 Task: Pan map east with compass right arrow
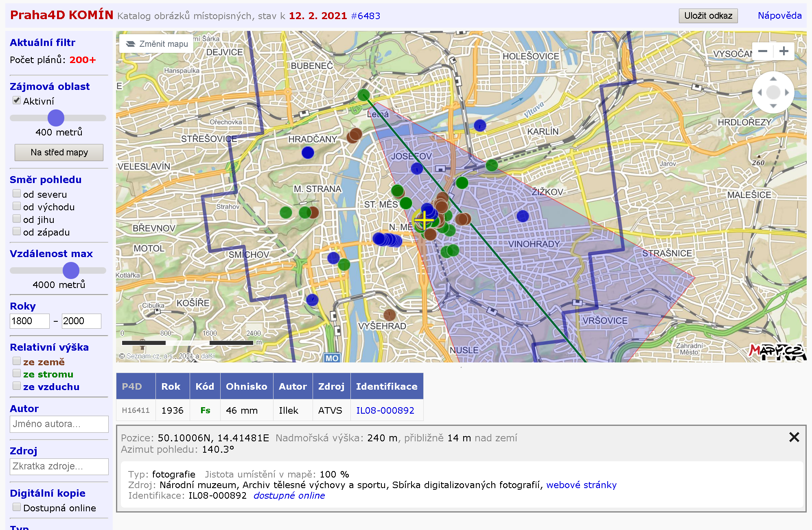[787, 93]
